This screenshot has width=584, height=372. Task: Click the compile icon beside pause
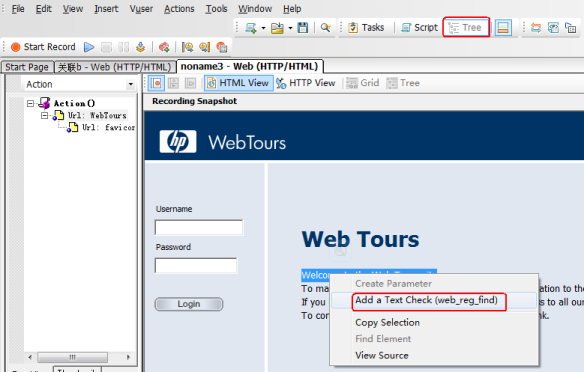click(x=140, y=47)
